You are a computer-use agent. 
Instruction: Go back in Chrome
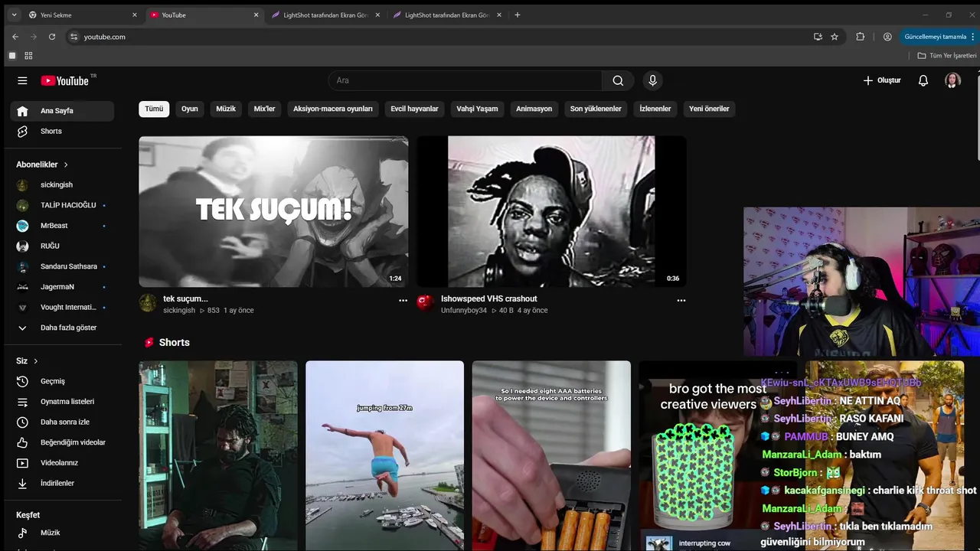15,37
